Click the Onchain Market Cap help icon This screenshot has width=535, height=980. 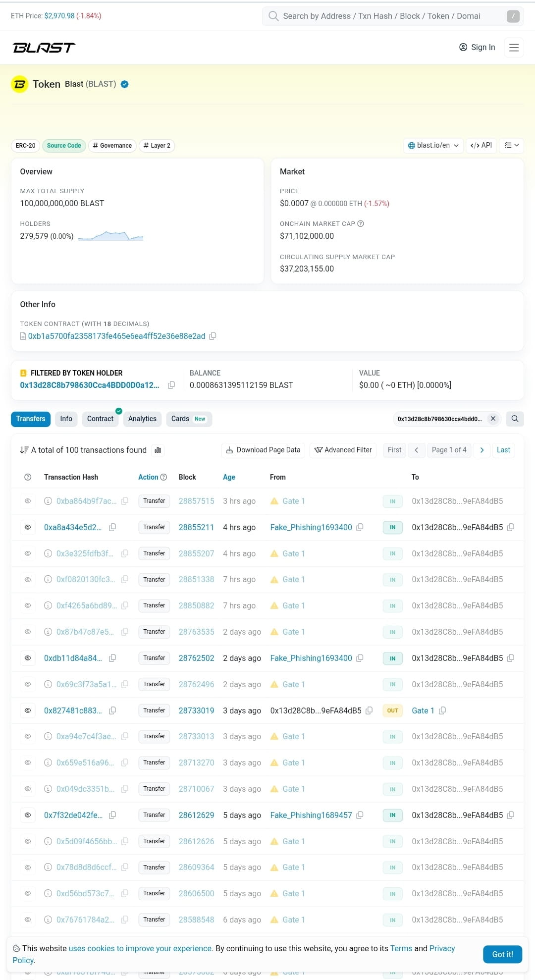[361, 223]
